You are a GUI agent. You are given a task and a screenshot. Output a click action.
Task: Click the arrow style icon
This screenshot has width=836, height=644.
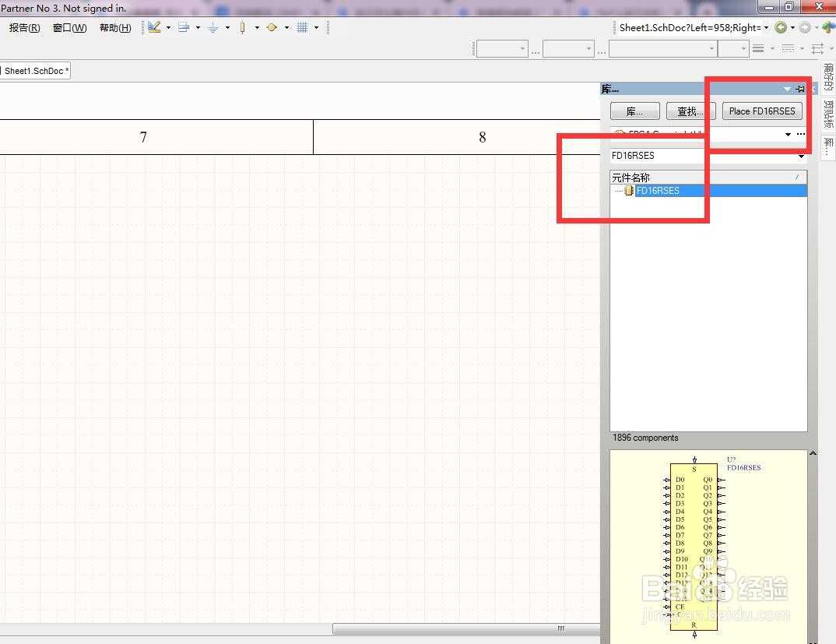tap(817, 48)
